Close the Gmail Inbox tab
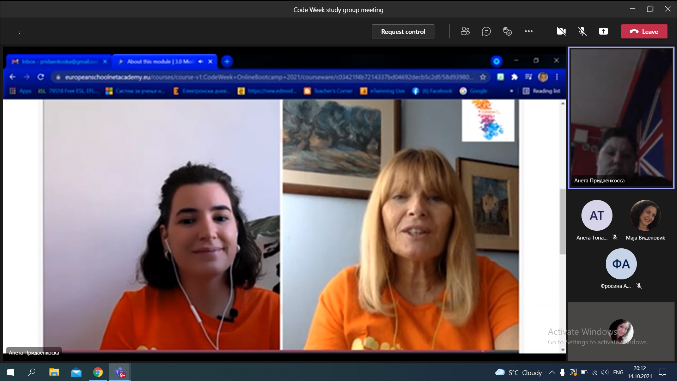Viewport: 677px width, 381px height. [x=105, y=62]
